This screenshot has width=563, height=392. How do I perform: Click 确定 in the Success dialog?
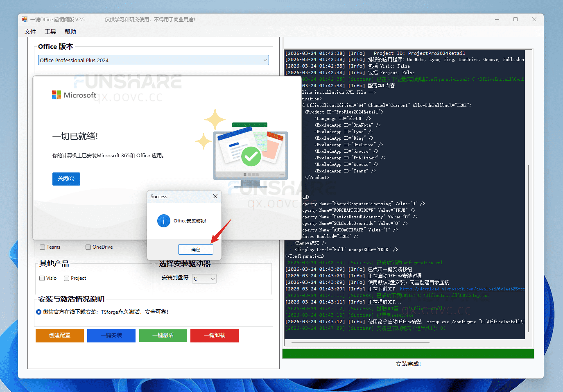pyautogui.click(x=196, y=249)
